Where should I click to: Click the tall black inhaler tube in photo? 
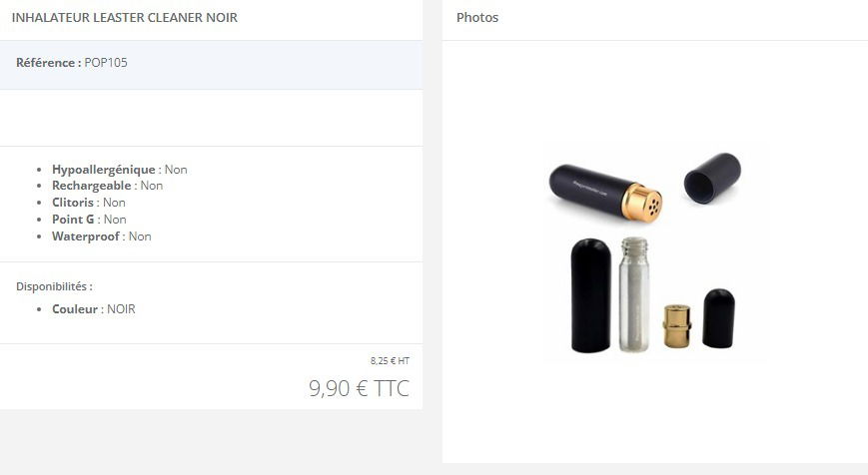[x=590, y=295]
